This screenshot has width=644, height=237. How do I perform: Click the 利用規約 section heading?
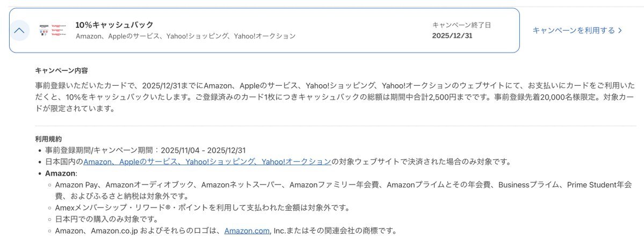[48, 139]
